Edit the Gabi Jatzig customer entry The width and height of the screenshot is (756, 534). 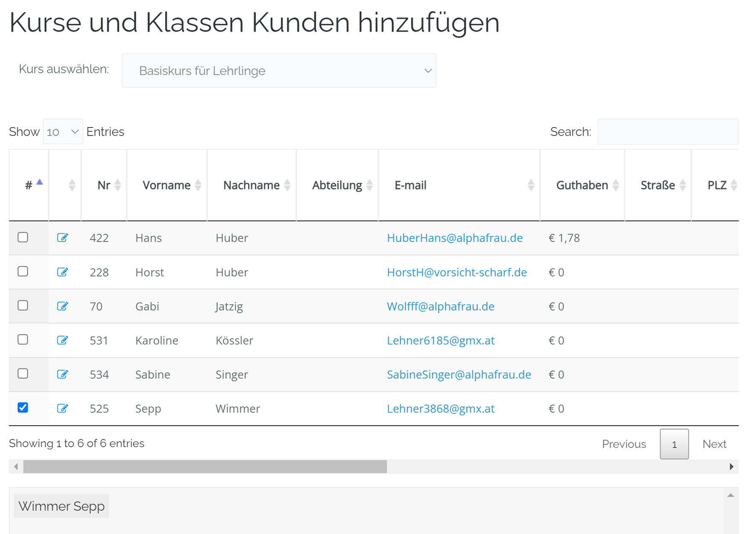pos(62,306)
